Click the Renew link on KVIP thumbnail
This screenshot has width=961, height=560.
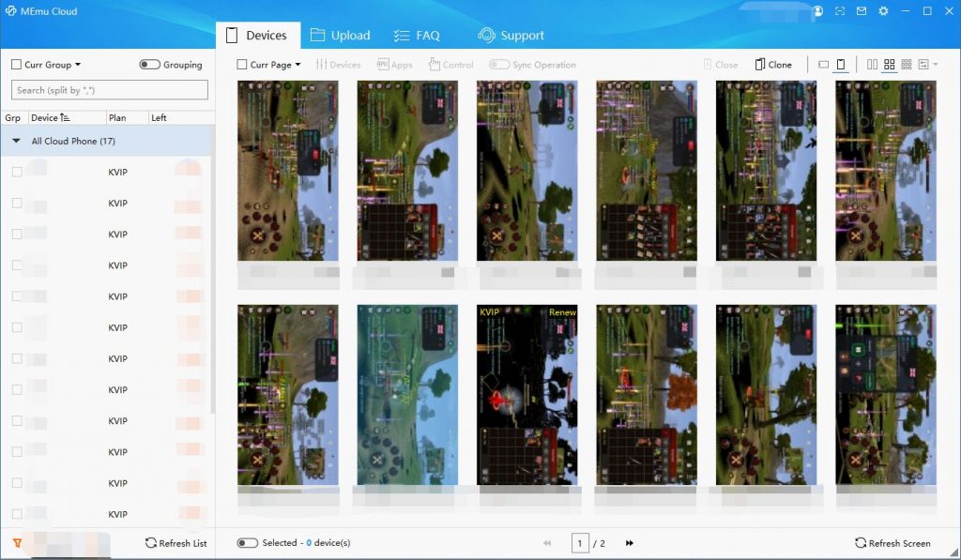click(562, 311)
